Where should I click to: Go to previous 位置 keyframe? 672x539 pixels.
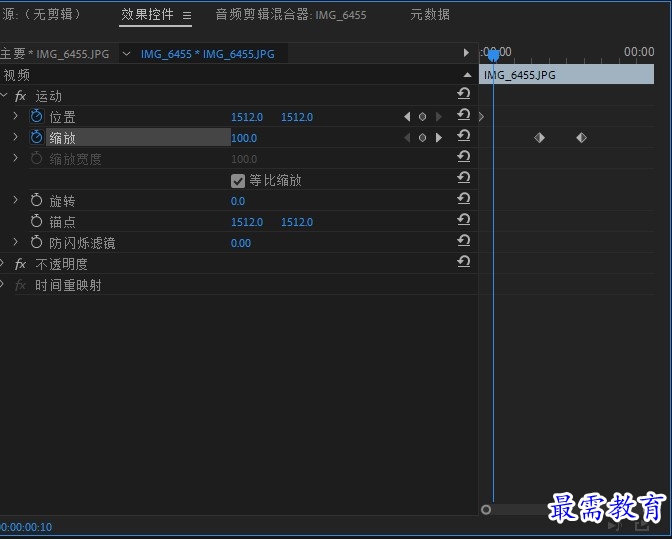(x=407, y=117)
